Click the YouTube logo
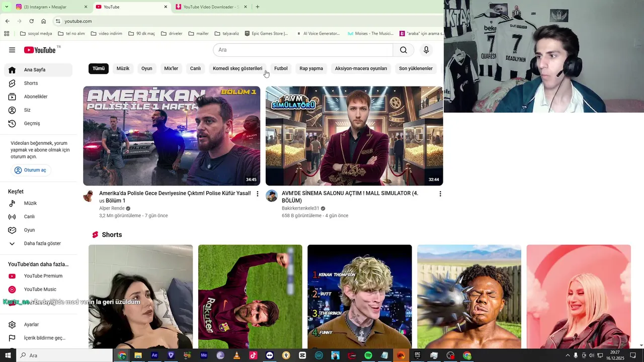 [40, 50]
